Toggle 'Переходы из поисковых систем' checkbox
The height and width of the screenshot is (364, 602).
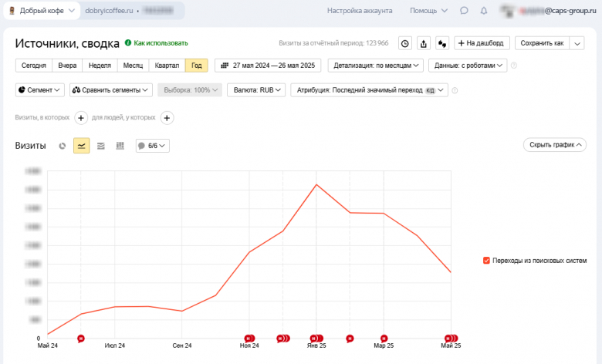(486, 261)
